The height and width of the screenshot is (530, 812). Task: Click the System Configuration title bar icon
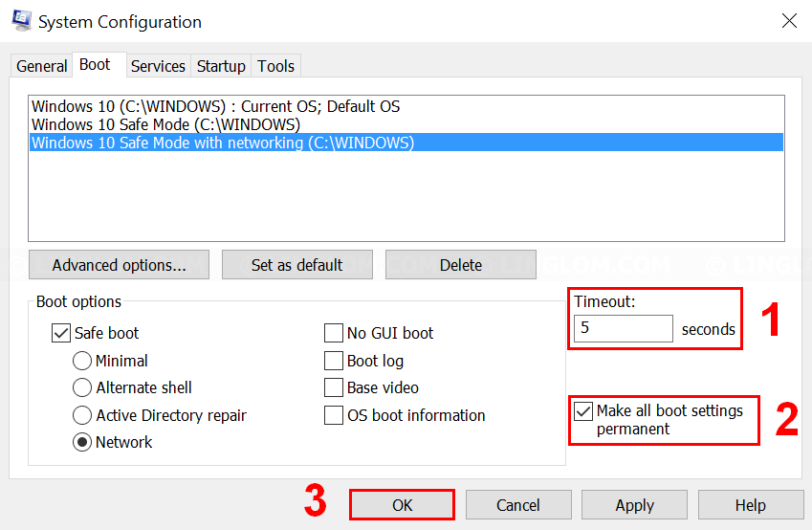[22, 21]
